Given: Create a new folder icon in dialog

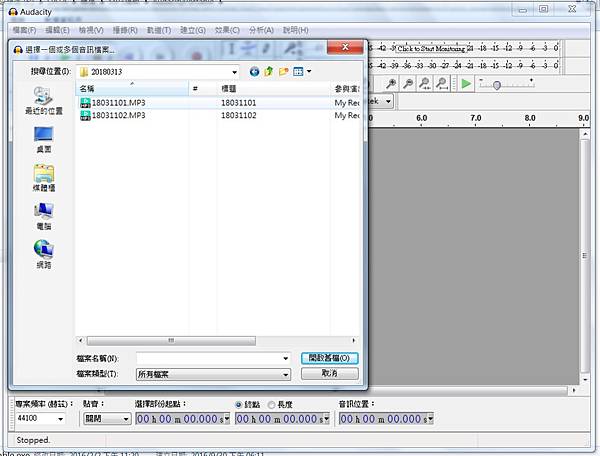Looking at the screenshot, I should point(283,72).
